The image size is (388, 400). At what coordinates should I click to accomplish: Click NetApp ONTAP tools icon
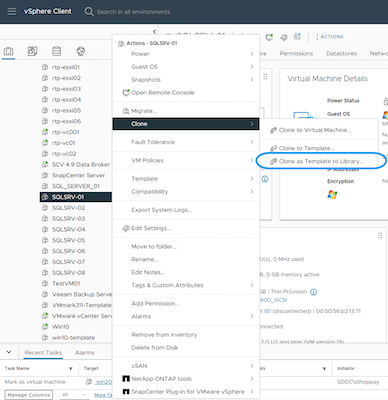click(x=126, y=379)
